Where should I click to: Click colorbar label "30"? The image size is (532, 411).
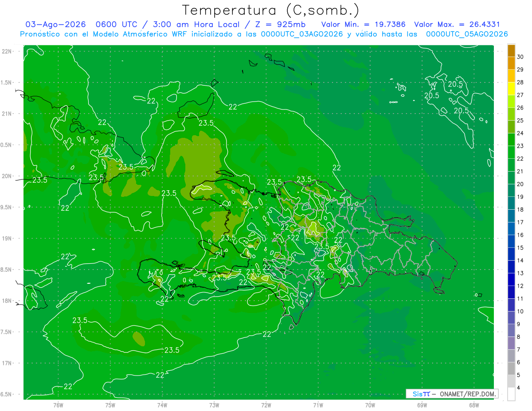[x=520, y=57]
